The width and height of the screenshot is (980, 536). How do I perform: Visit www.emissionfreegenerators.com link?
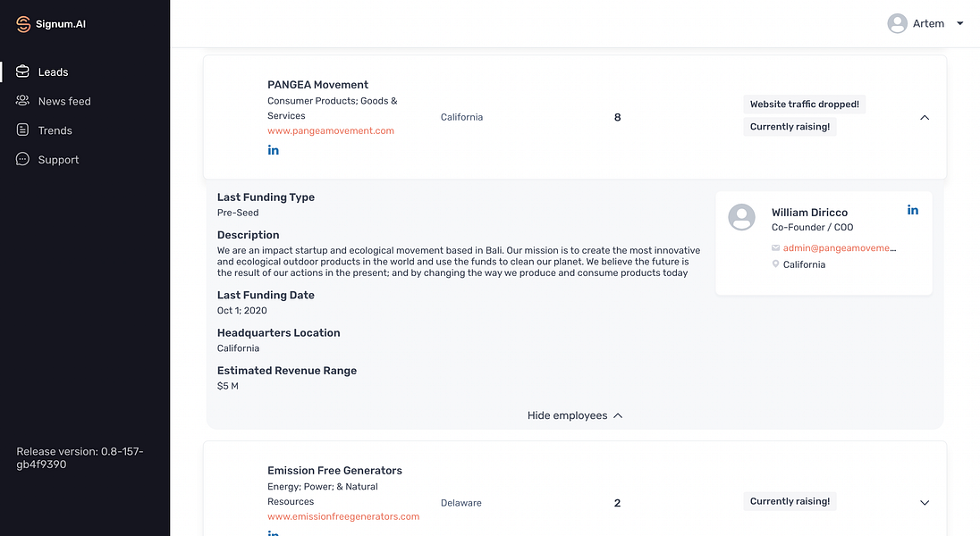[x=343, y=516]
